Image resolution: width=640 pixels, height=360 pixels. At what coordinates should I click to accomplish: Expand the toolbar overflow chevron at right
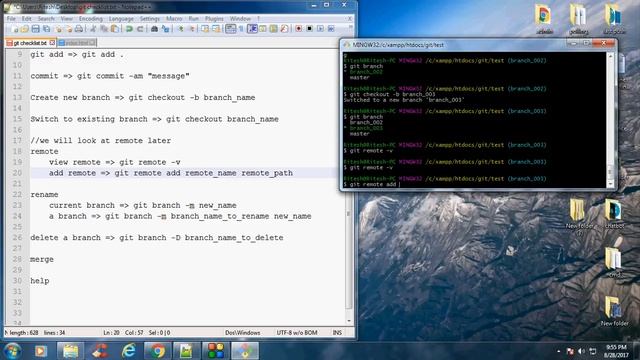(350, 28)
